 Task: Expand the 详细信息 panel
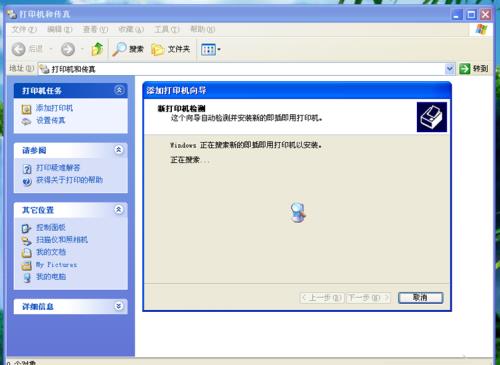click(x=119, y=306)
